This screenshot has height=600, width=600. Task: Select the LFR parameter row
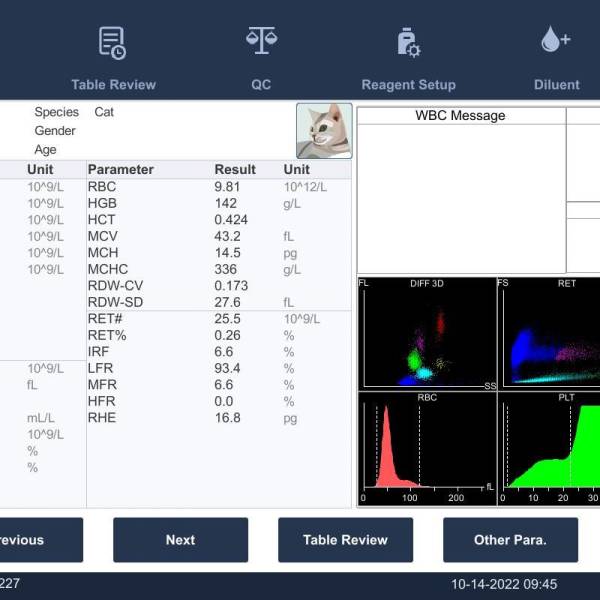pyautogui.click(x=219, y=368)
